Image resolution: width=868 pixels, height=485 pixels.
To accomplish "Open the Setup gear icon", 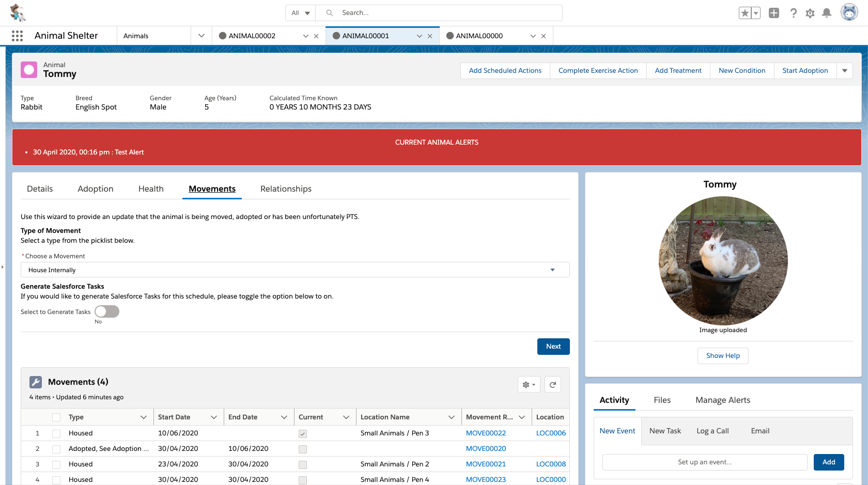I will pyautogui.click(x=810, y=13).
